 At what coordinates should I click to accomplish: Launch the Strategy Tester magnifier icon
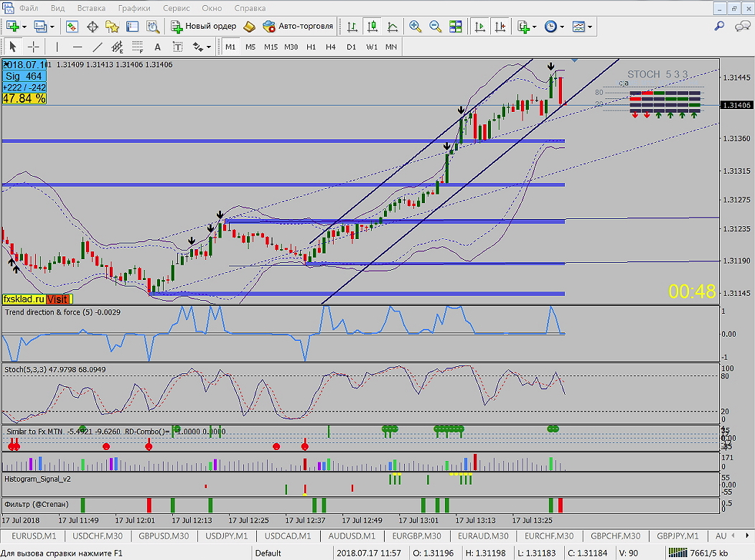153,27
